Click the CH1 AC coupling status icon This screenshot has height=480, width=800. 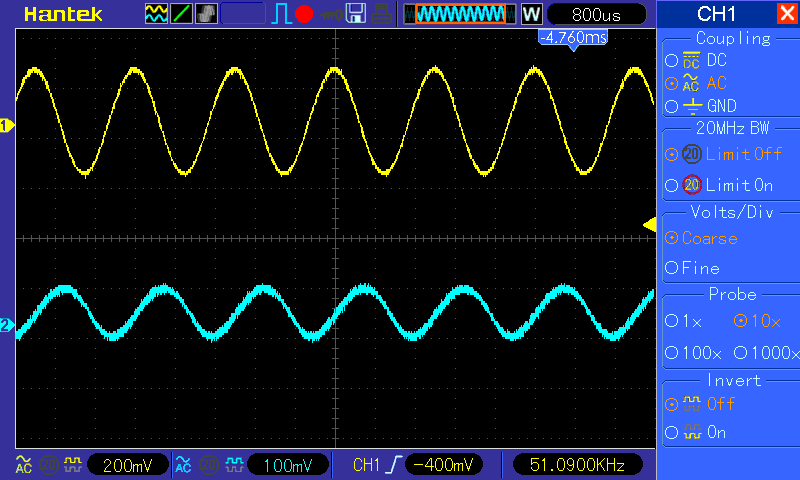click(x=23, y=465)
